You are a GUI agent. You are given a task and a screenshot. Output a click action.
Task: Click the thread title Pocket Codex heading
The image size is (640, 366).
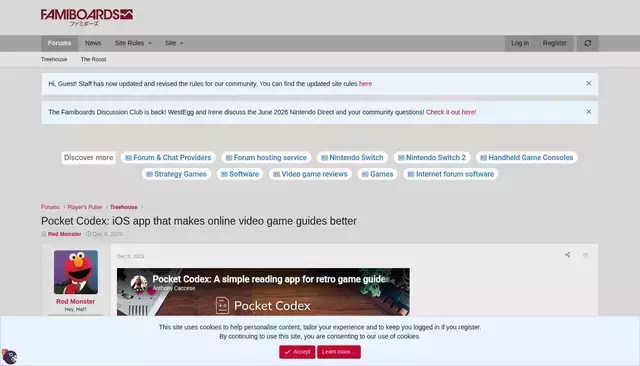199,221
